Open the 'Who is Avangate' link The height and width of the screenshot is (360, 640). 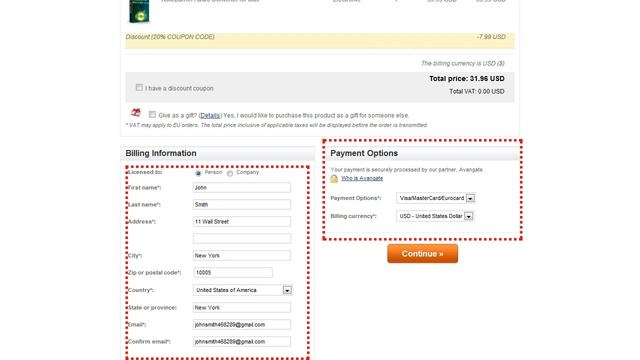tap(362, 178)
